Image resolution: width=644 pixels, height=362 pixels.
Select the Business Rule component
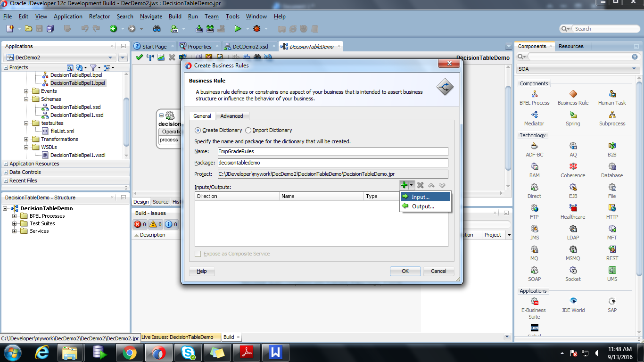pyautogui.click(x=573, y=94)
